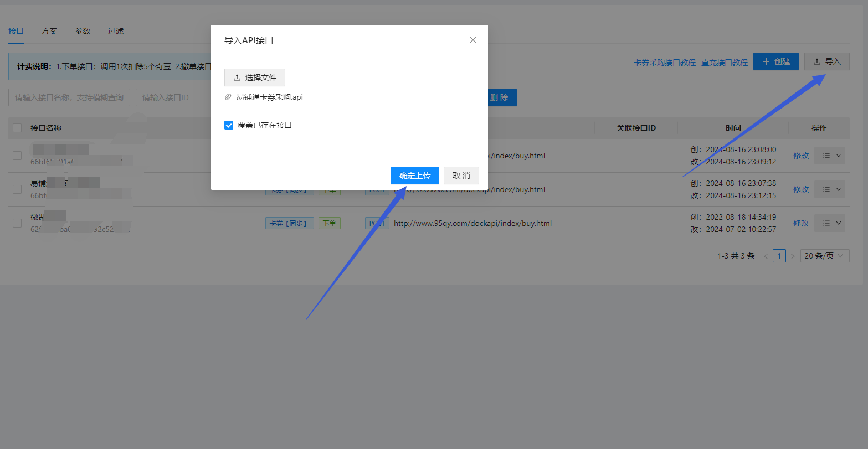Toggle the 覆盖已存在接口 checkbox
The width and height of the screenshot is (868, 449).
(229, 125)
